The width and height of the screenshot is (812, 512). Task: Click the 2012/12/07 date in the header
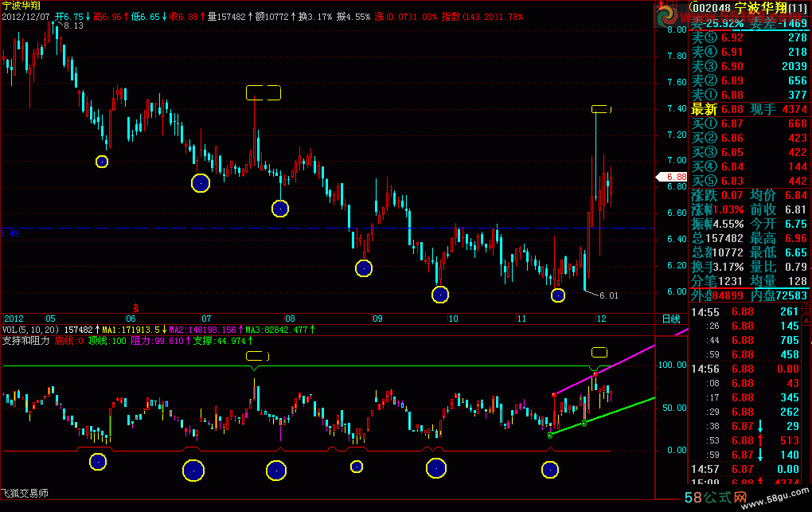click(26, 17)
